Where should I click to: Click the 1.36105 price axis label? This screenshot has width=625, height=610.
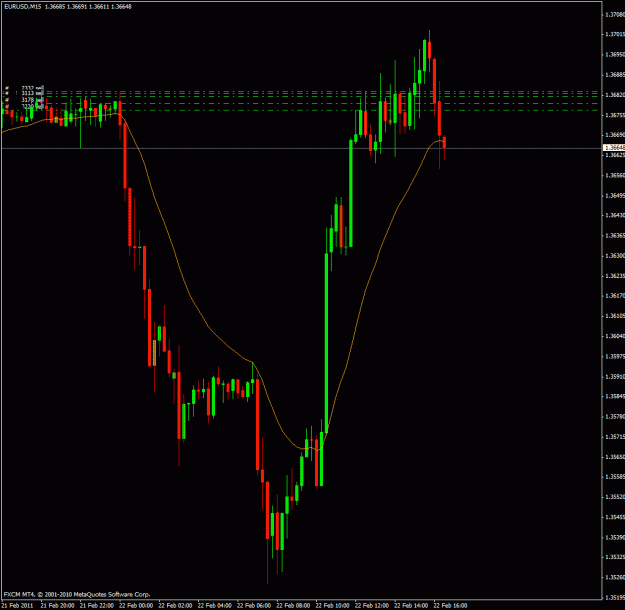(615, 316)
